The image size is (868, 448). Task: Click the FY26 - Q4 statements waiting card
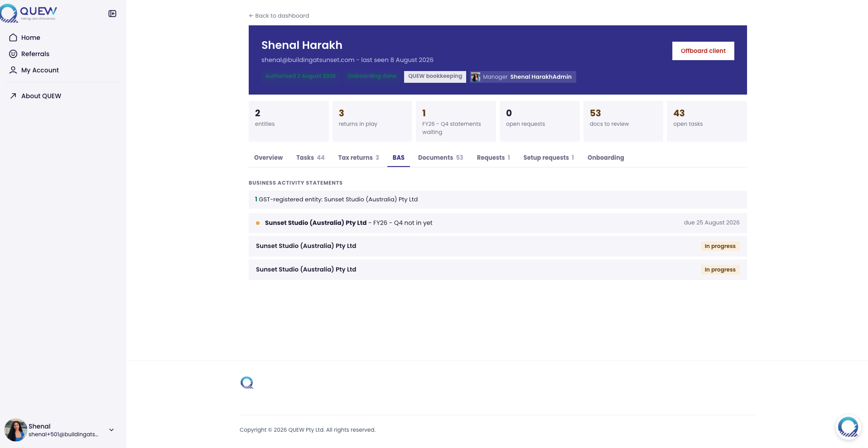[x=456, y=121]
